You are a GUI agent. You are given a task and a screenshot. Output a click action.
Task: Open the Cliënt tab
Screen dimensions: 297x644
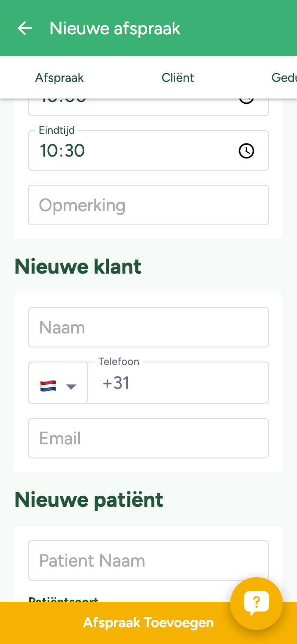click(x=178, y=78)
